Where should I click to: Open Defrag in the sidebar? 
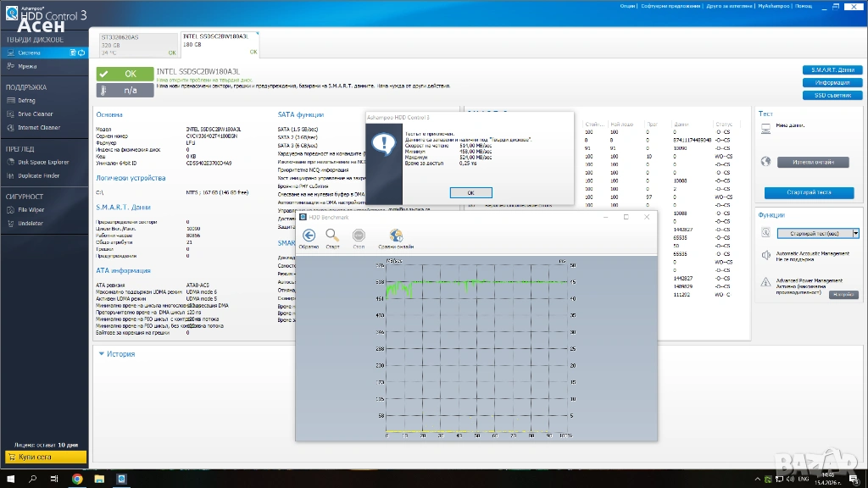(x=26, y=100)
